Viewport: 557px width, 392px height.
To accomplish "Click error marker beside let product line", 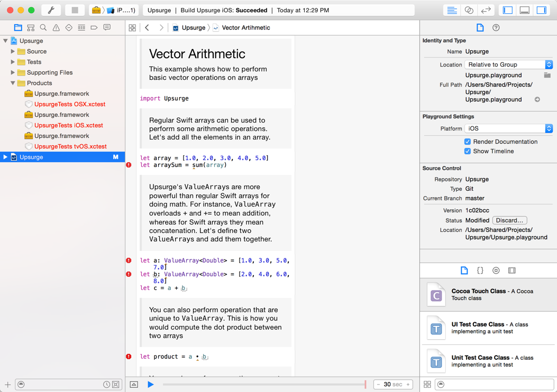I will (x=129, y=357).
